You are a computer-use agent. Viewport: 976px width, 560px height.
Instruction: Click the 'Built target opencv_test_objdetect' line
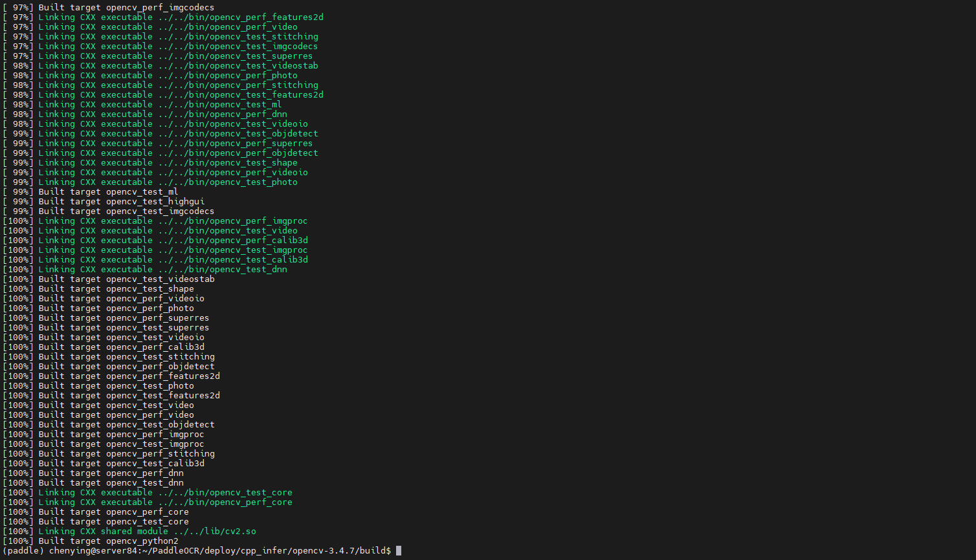click(x=108, y=425)
